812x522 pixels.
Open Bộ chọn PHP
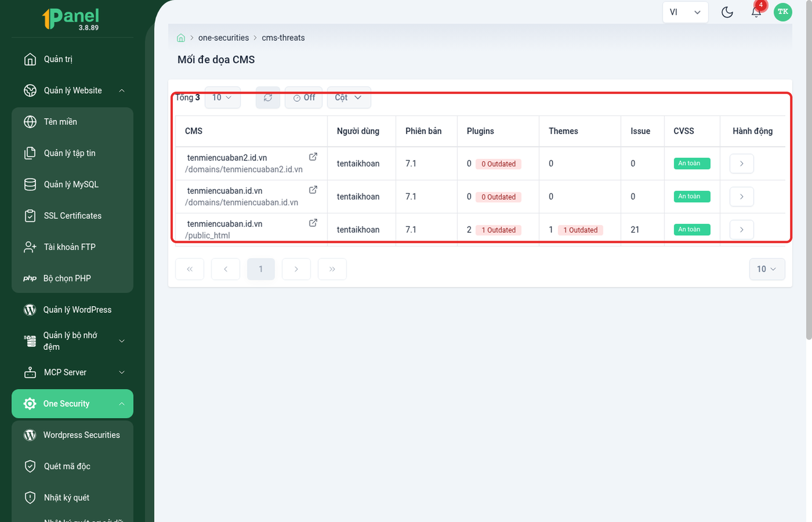[72, 278]
